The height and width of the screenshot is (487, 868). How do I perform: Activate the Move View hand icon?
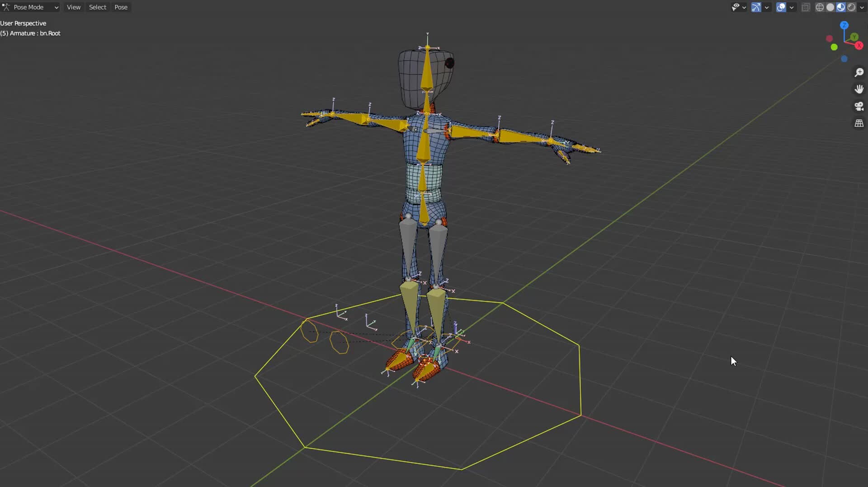(859, 89)
